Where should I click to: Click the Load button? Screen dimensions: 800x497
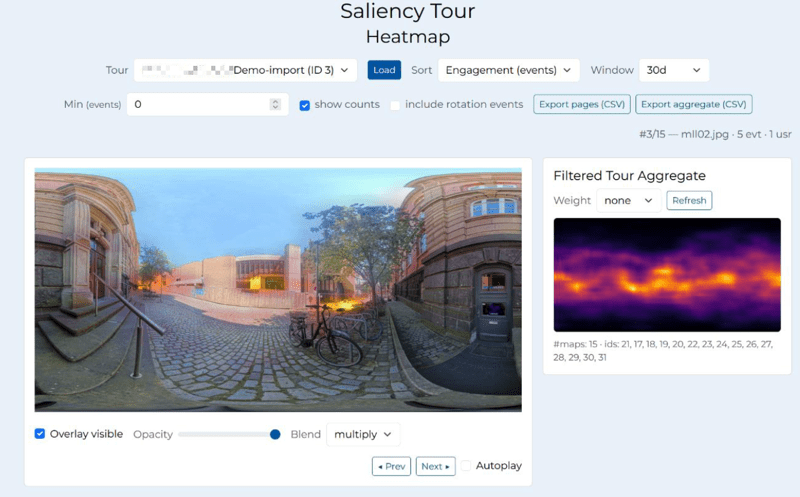[x=384, y=70]
